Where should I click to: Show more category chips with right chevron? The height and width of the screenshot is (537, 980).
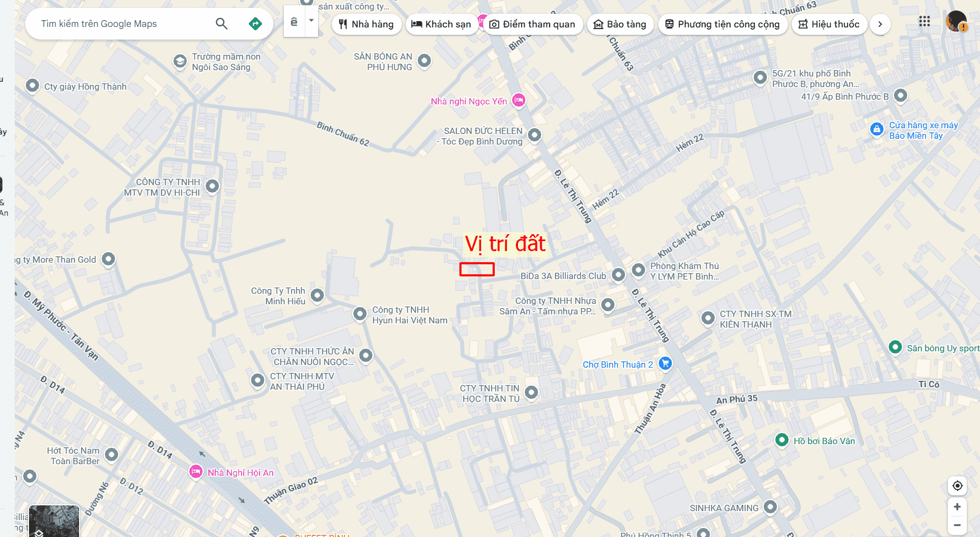point(880,24)
